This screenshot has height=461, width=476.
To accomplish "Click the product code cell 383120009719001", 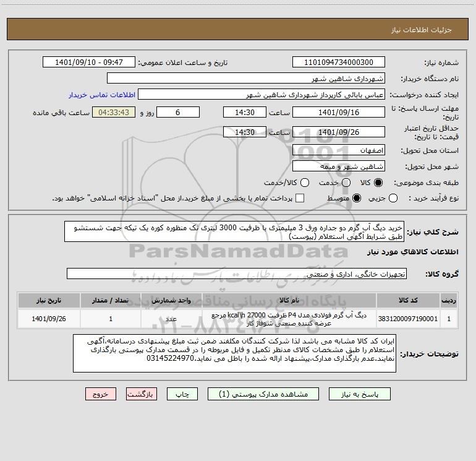I will [x=408, y=319].
